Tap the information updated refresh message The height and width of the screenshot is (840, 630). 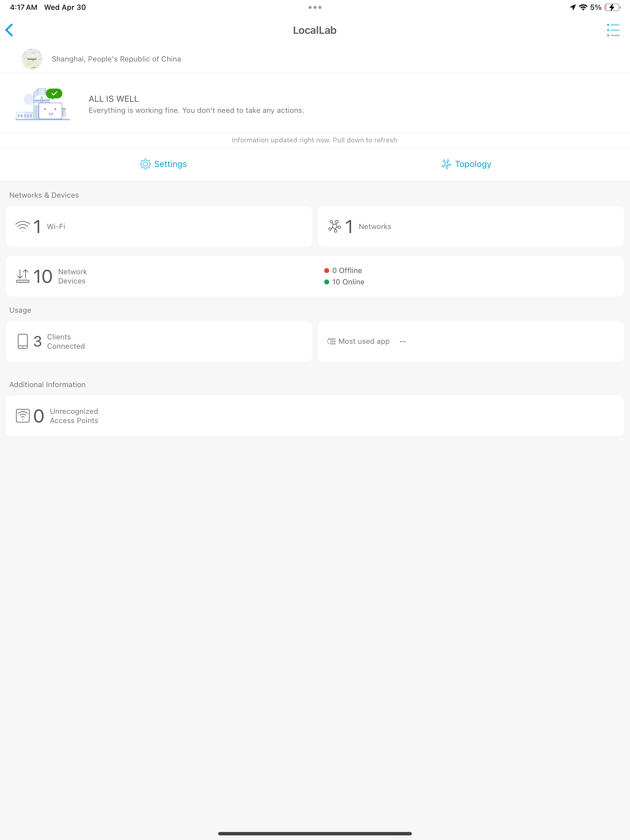315,140
